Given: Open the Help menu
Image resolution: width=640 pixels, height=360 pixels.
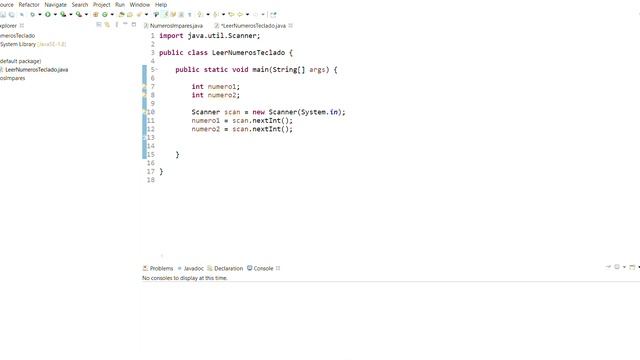Looking at the screenshot, I should pyautogui.click(x=161, y=4).
